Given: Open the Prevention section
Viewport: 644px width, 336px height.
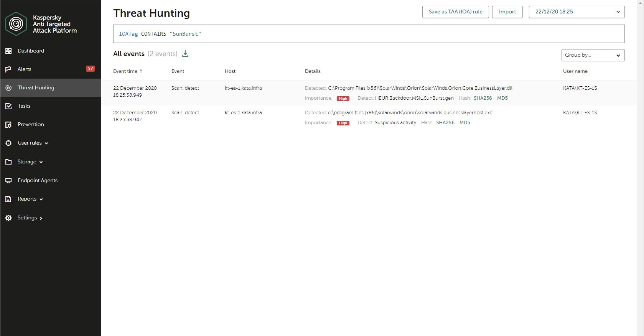Looking at the screenshot, I should [31, 124].
